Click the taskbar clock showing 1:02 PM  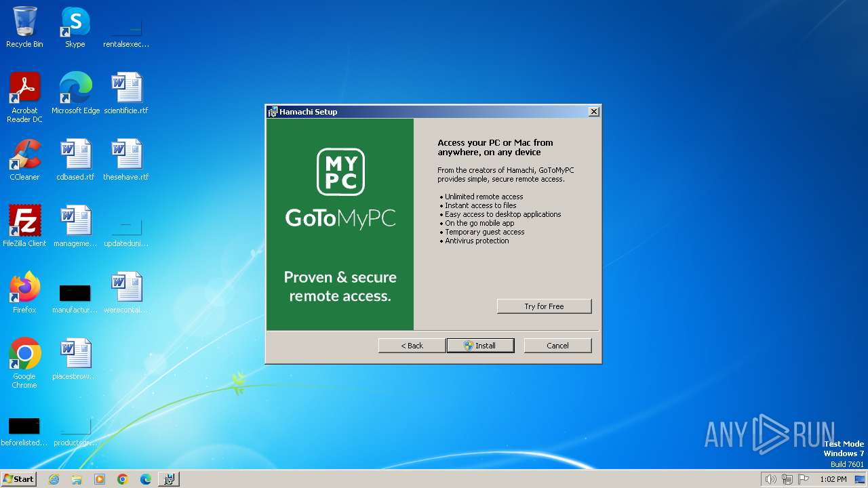[833, 479]
